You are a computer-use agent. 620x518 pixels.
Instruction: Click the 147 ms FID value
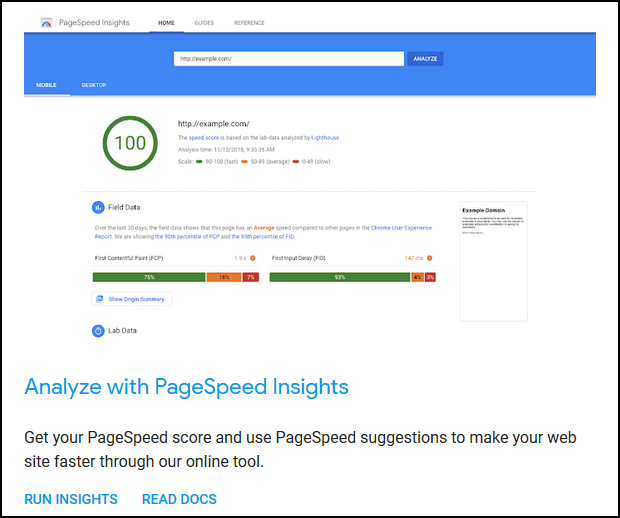[x=414, y=258]
